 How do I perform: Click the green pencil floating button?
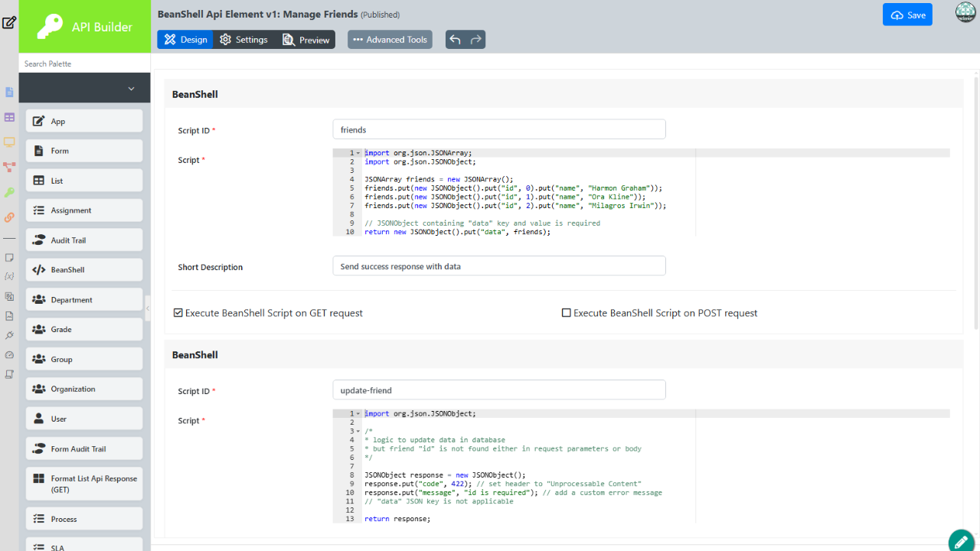tap(961, 541)
